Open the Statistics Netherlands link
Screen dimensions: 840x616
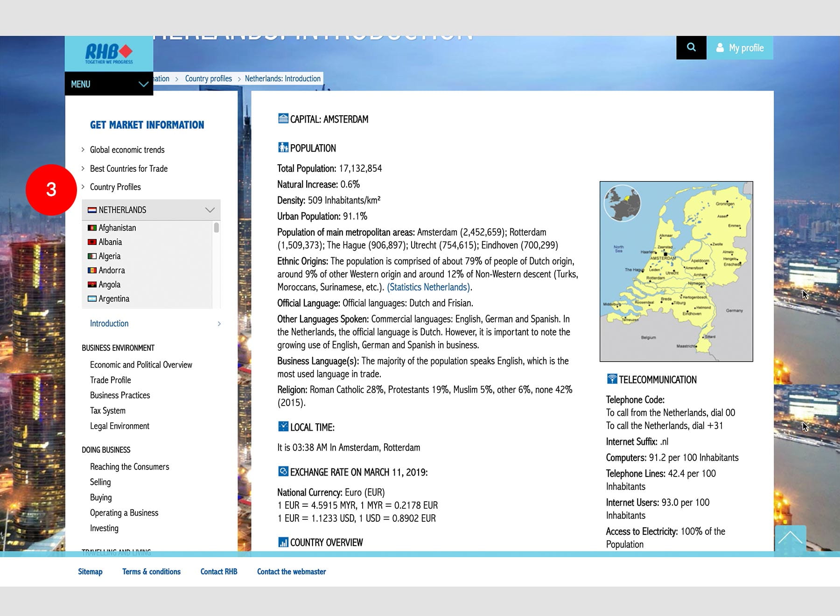pos(428,287)
